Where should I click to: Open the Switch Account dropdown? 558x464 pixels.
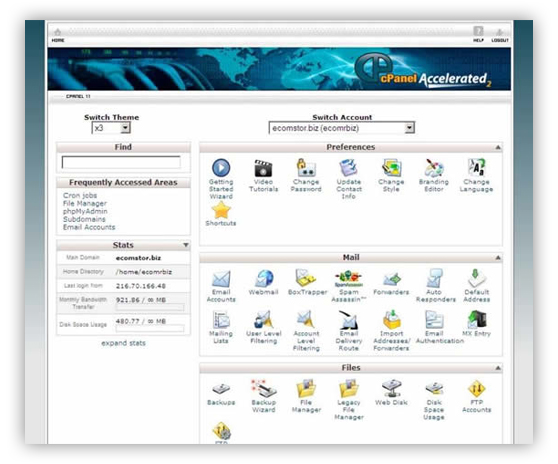[x=342, y=128]
